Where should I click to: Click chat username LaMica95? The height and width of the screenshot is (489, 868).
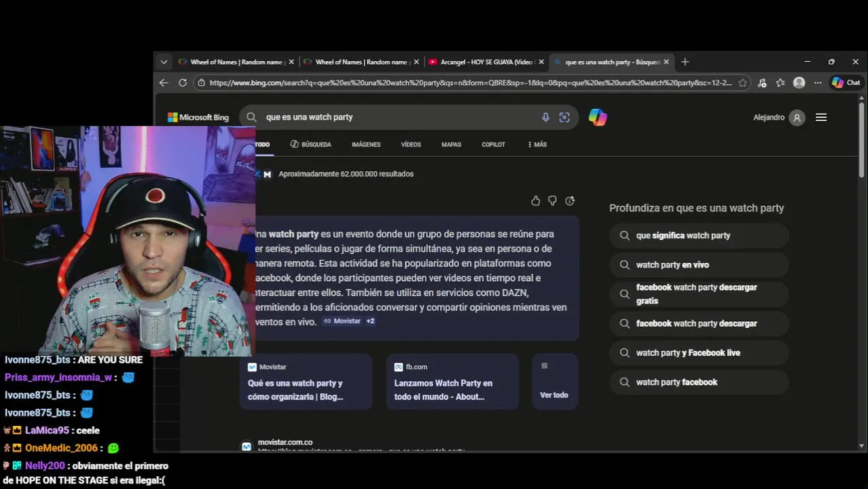pos(47,431)
